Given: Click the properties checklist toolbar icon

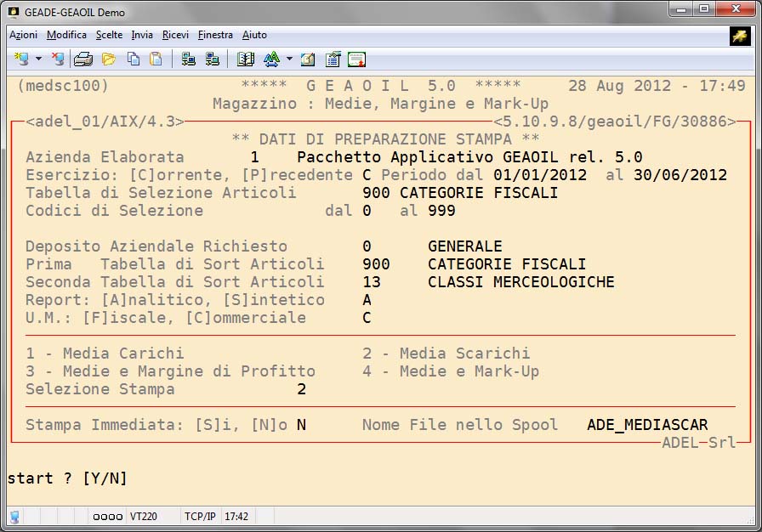Looking at the screenshot, I should click(x=333, y=59).
